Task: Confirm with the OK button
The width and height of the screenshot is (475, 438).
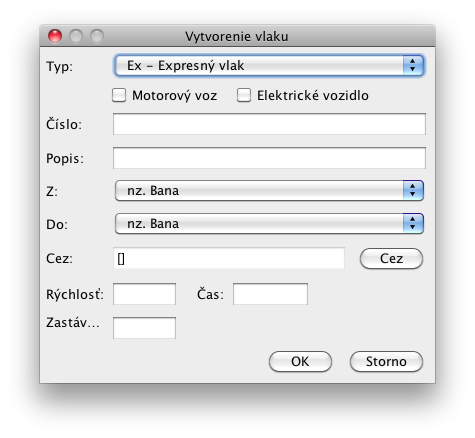Action: tap(300, 361)
